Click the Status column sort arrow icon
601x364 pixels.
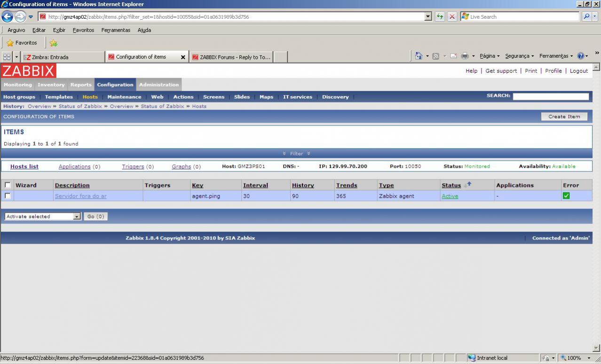click(x=467, y=185)
